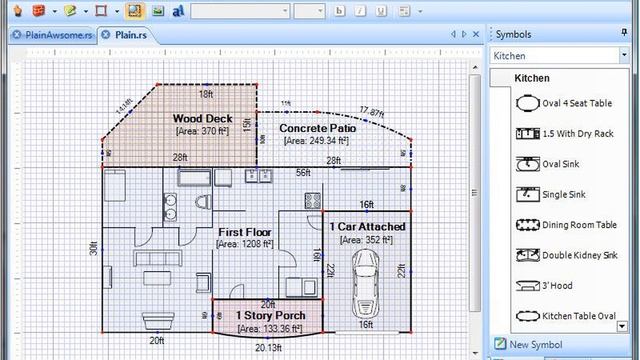Screen dimensions: 640x360
Task: Select the Wood Deck label
Action: [202, 119]
